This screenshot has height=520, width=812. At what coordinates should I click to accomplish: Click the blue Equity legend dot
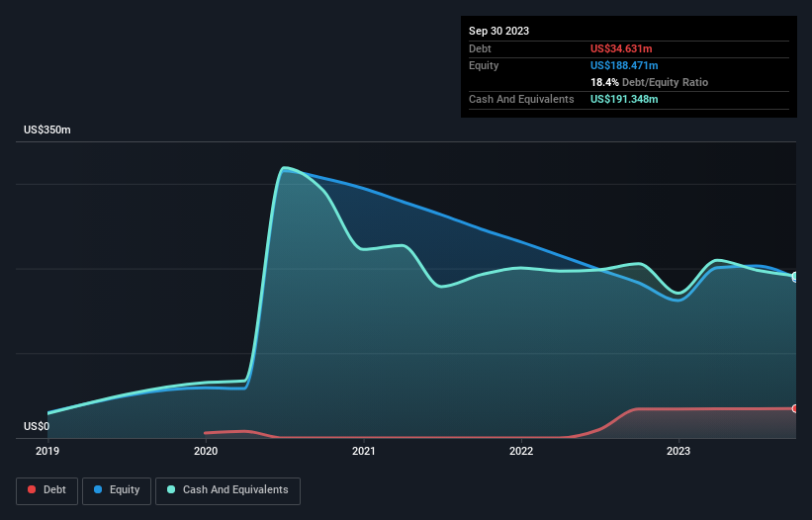click(98, 489)
